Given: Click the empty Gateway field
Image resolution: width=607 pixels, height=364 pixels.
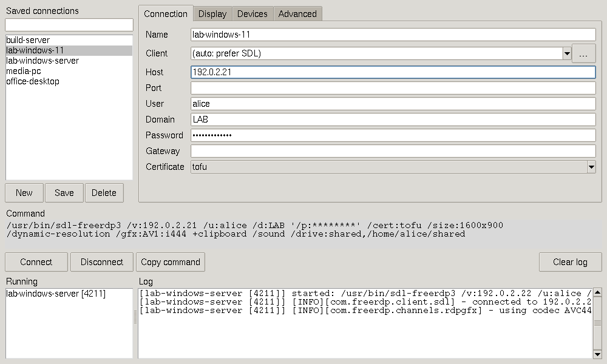Looking at the screenshot, I should [393, 151].
